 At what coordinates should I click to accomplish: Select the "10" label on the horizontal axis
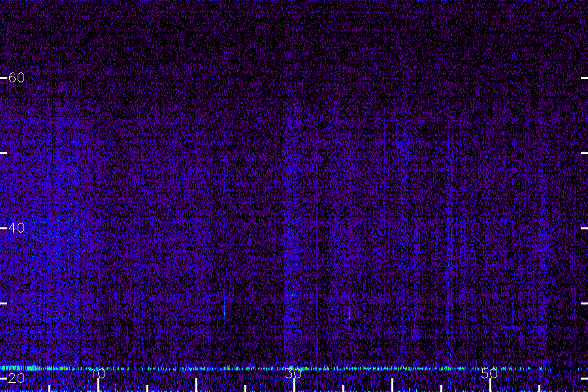click(97, 373)
